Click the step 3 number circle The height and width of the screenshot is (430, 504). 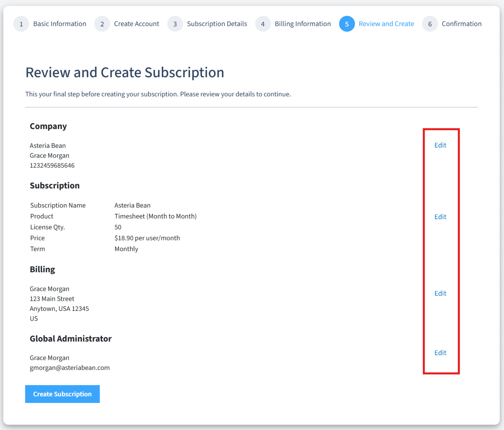click(x=175, y=24)
